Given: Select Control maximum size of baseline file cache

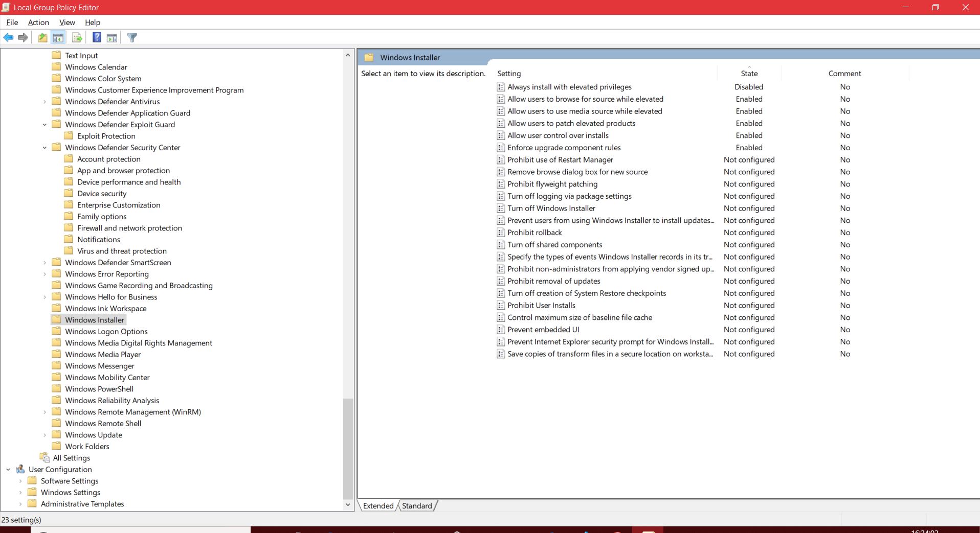Looking at the screenshot, I should coord(580,317).
